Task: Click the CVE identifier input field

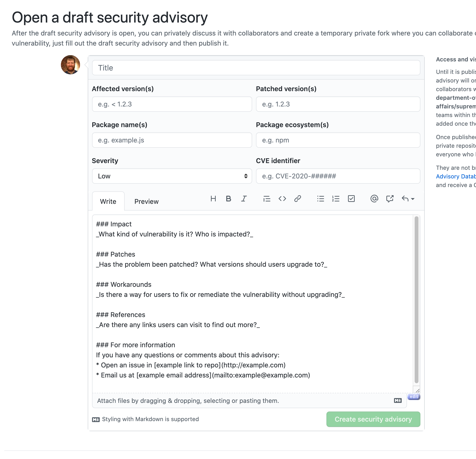Action: point(337,176)
